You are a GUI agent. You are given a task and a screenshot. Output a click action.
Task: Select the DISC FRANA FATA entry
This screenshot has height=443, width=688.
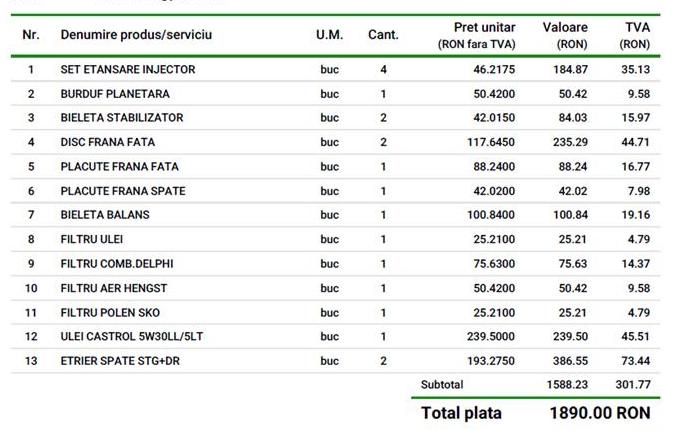click(109, 142)
